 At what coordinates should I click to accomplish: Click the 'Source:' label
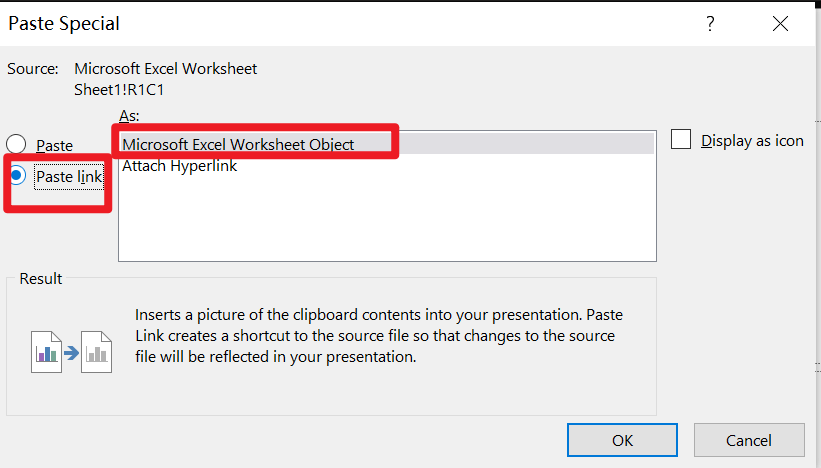click(x=32, y=69)
